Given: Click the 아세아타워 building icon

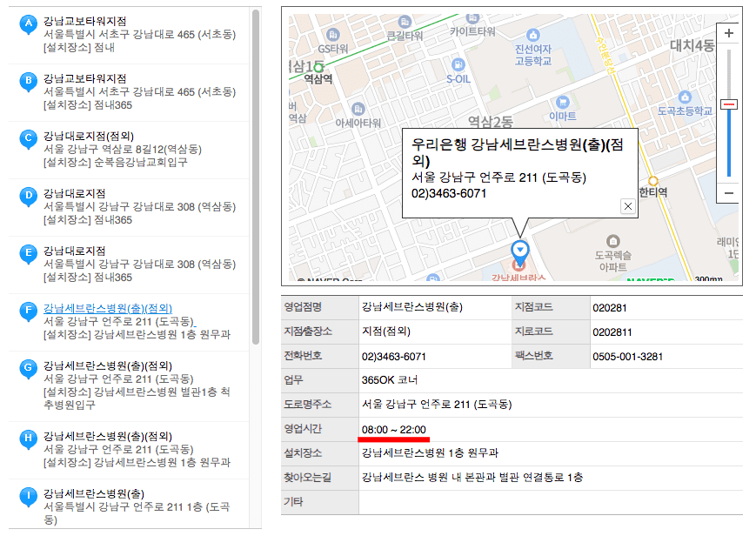Looking at the screenshot, I should [358, 109].
